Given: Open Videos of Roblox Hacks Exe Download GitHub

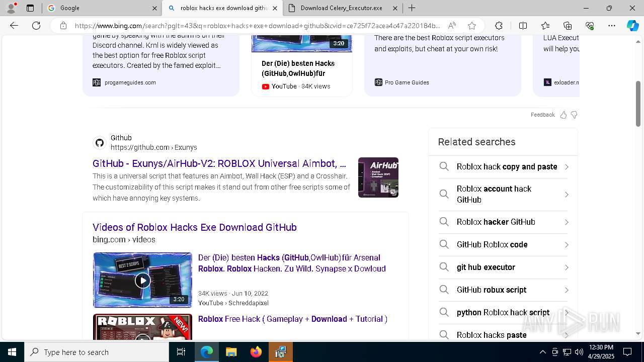Looking at the screenshot, I should pyautogui.click(x=195, y=227).
